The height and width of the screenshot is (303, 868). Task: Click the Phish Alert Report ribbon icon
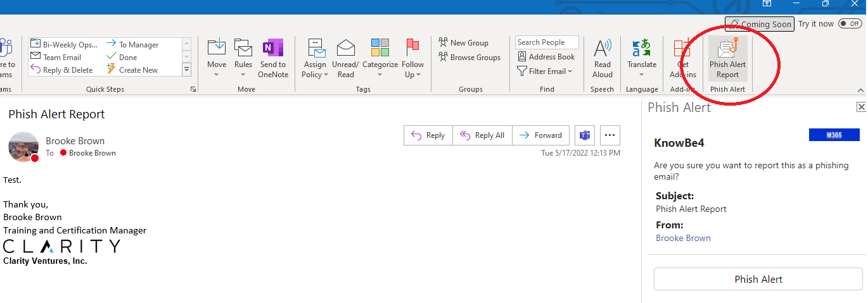coord(727,59)
